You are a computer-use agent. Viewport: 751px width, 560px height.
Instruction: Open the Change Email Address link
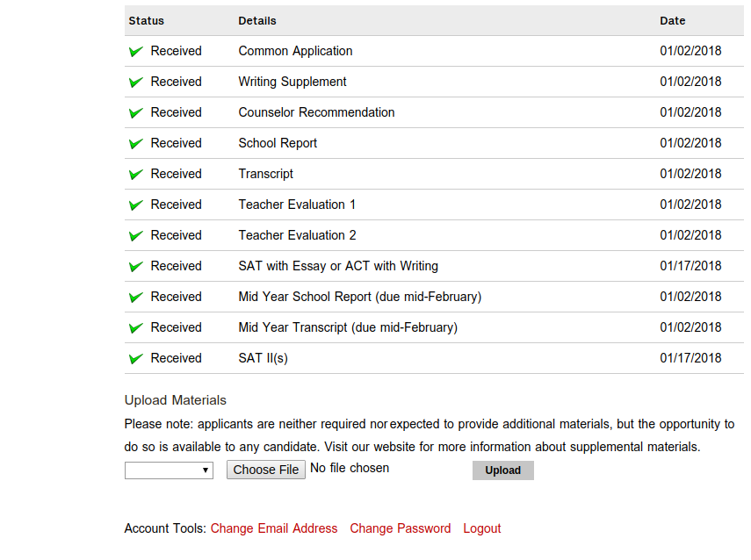[274, 528]
